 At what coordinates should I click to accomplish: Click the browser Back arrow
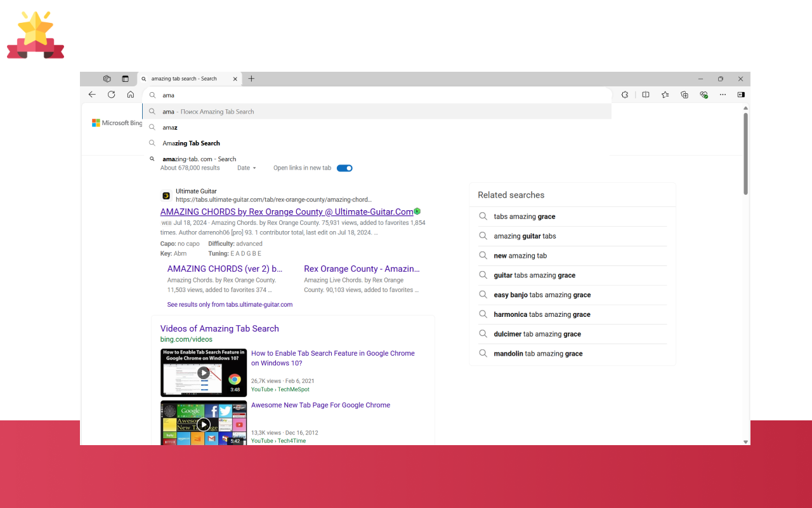point(92,95)
